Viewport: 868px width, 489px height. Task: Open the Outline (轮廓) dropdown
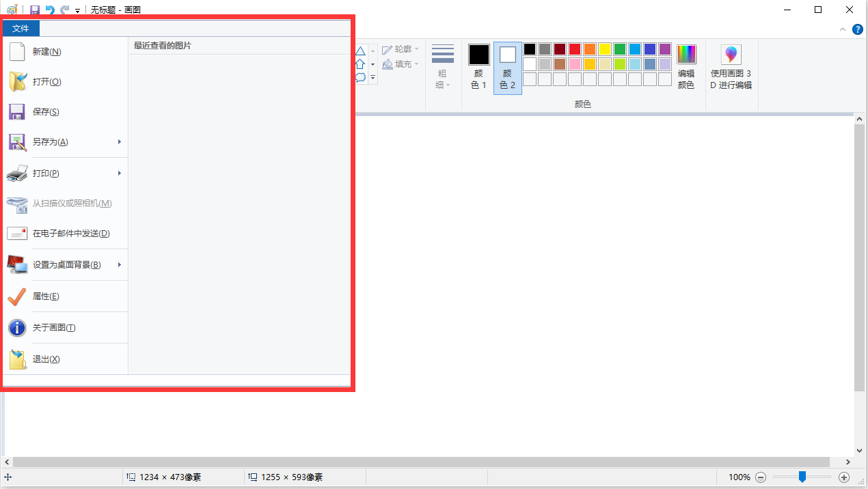pyautogui.click(x=401, y=49)
